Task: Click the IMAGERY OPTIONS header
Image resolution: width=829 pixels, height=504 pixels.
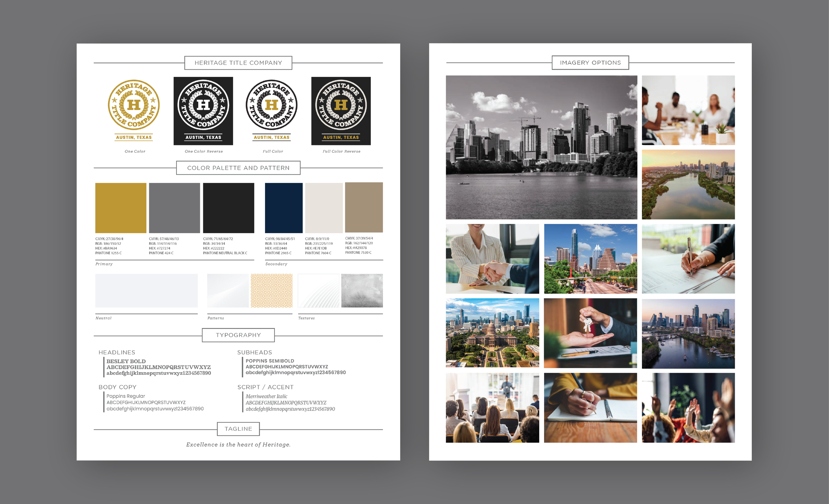Action: coord(590,63)
